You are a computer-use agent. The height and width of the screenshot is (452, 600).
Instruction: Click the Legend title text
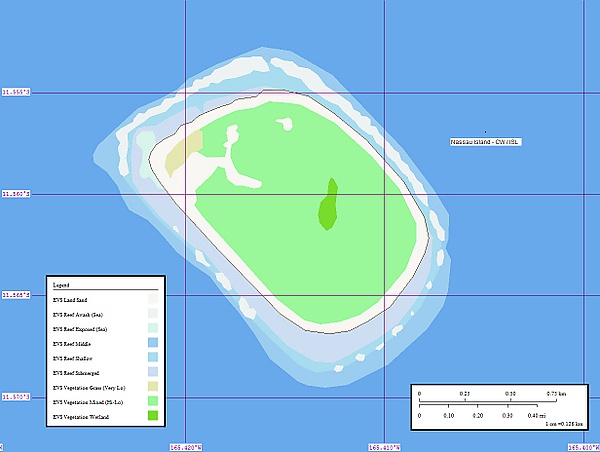tap(61, 285)
